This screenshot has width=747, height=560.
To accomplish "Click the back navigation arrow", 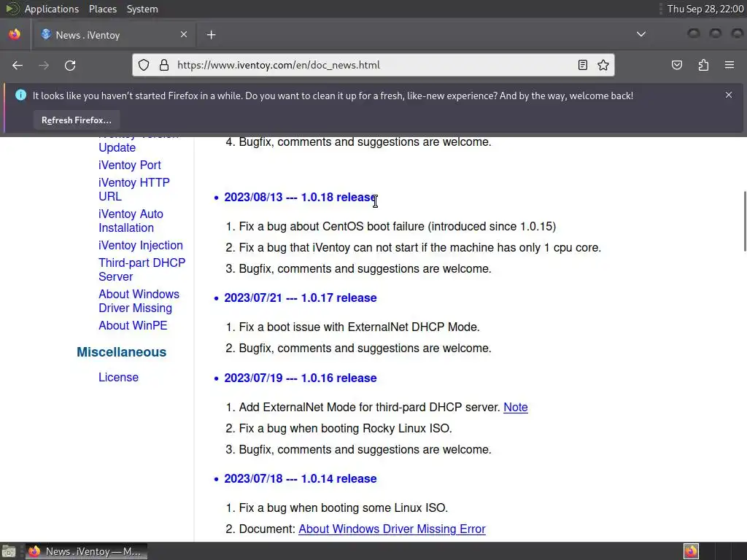I will point(18,65).
